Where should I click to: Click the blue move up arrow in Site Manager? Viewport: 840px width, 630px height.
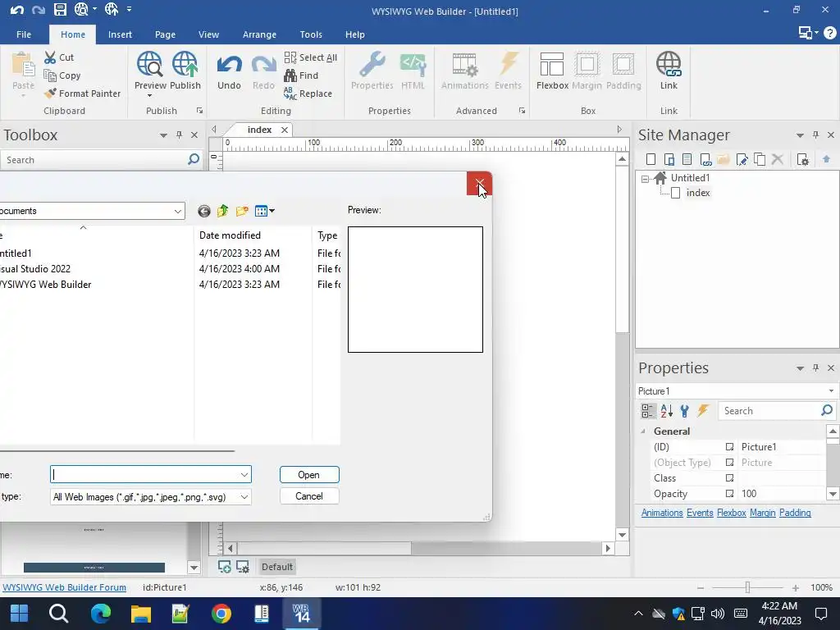[x=826, y=159]
